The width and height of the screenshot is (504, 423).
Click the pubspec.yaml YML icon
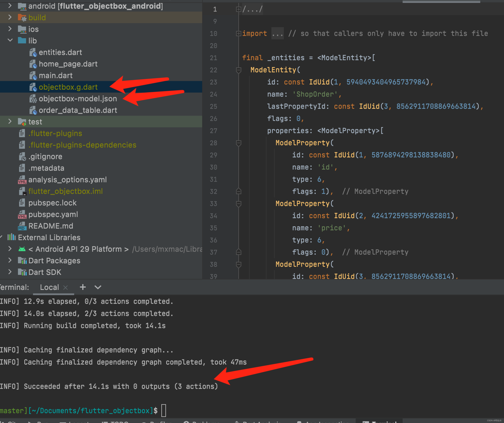(22, 215)
